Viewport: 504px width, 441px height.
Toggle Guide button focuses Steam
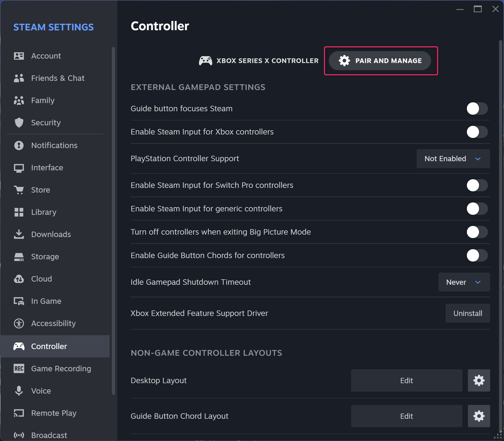(477, 109)
